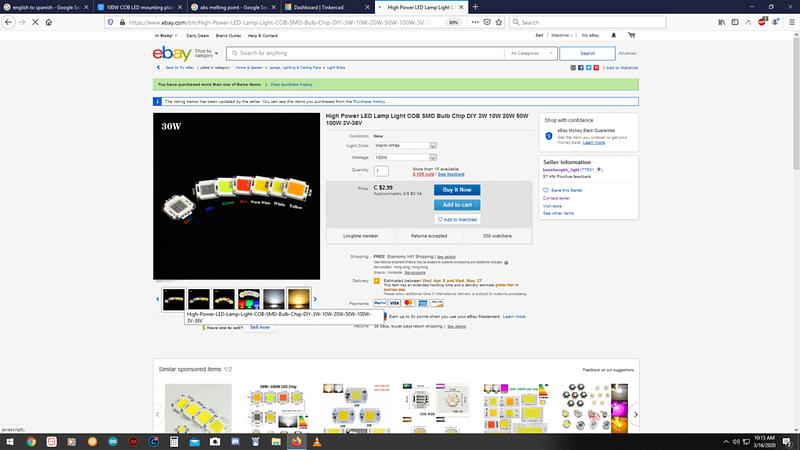This screenshot has height=450, width=800.
Task: Open eBay notifications bell
Action: [x=614, y=35]
